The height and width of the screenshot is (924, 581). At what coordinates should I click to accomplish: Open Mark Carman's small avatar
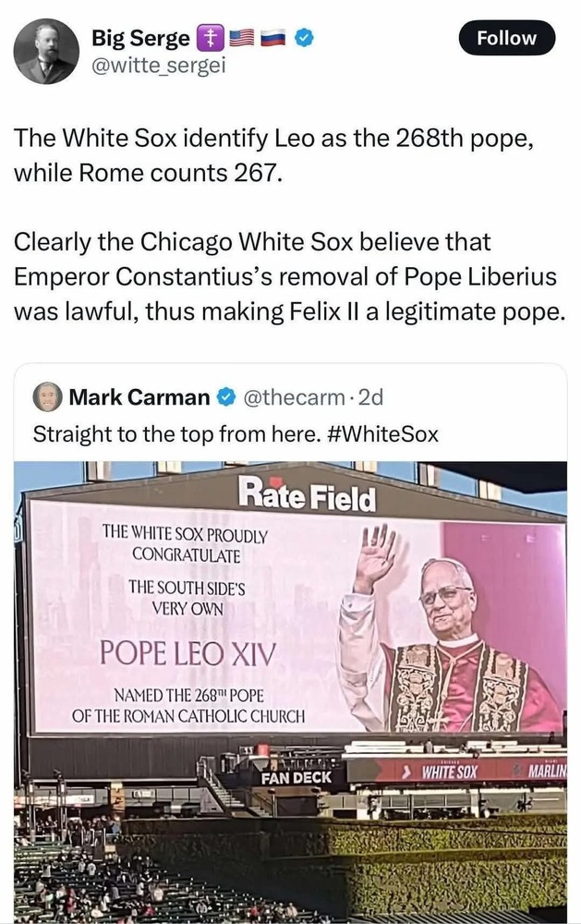point(47,396)
